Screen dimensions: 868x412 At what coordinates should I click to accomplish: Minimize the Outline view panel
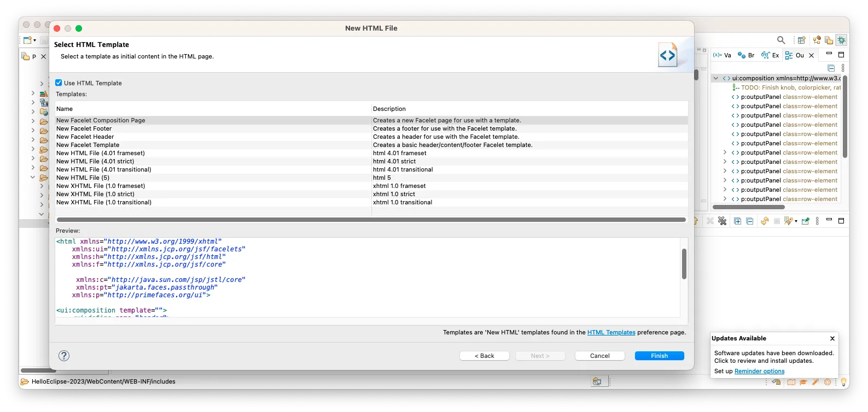click(829, 54)
